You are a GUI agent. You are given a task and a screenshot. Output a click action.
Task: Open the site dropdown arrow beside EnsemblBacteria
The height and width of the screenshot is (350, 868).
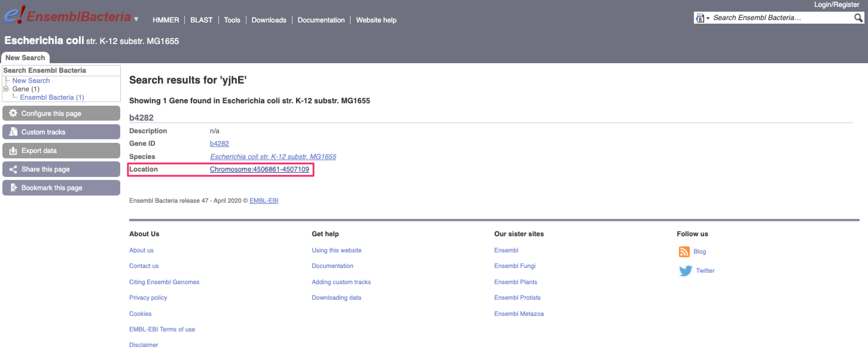tap(136, 19)
